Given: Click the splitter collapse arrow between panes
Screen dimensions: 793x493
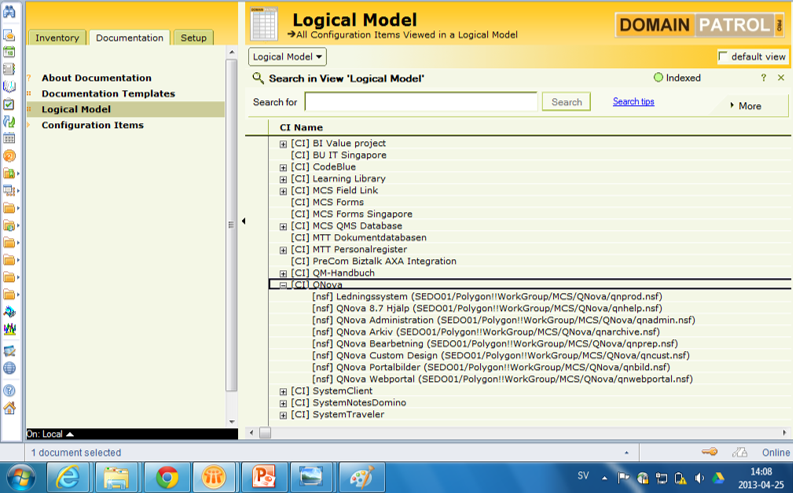Looking at the screenshot, I should (243, 221).
